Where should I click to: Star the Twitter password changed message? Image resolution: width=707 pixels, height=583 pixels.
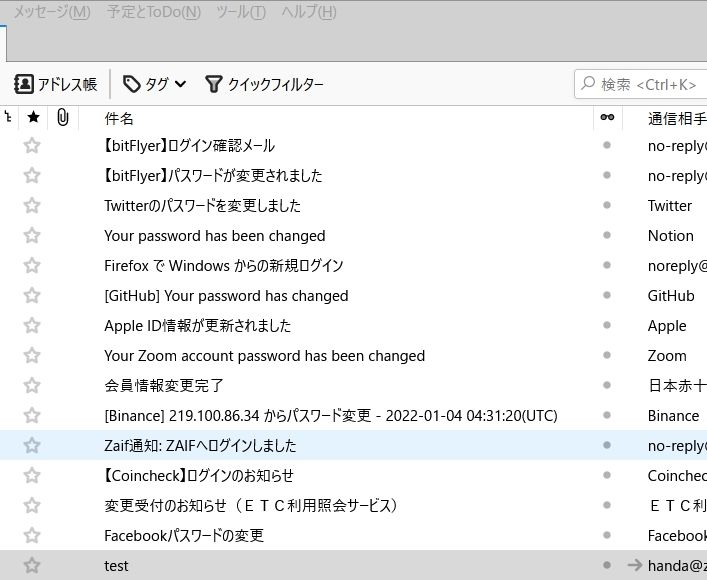pos(32,206)
